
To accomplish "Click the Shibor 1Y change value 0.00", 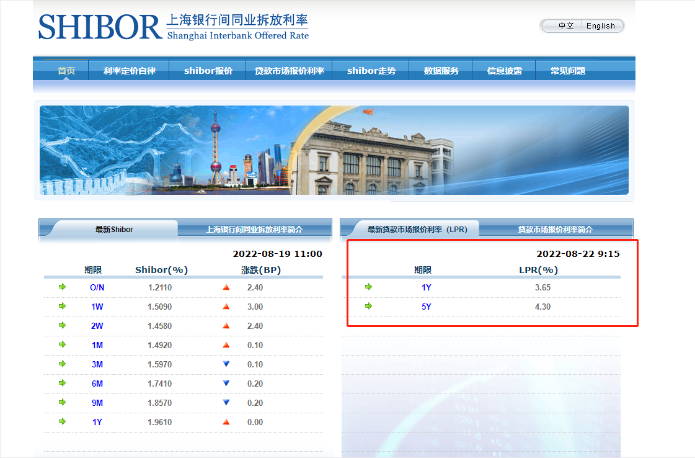I will [255, 422].
